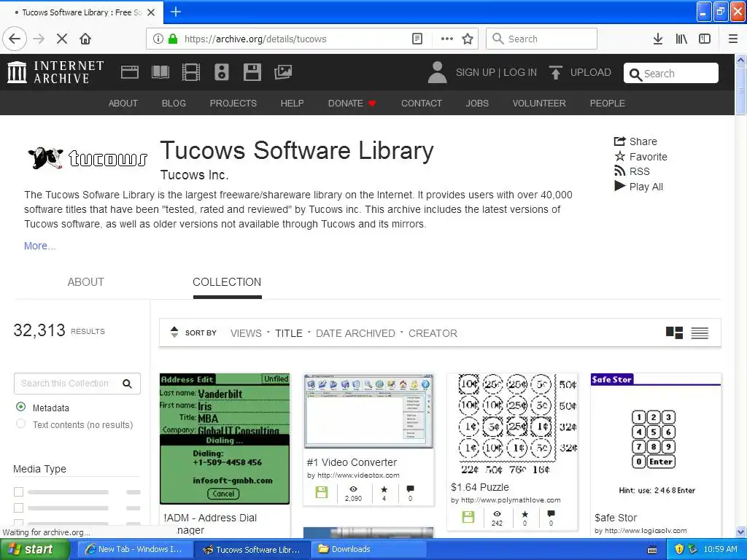Open the Firefox library menu
This screenshot has width=747, height=560.
click(x=681, y=39)
